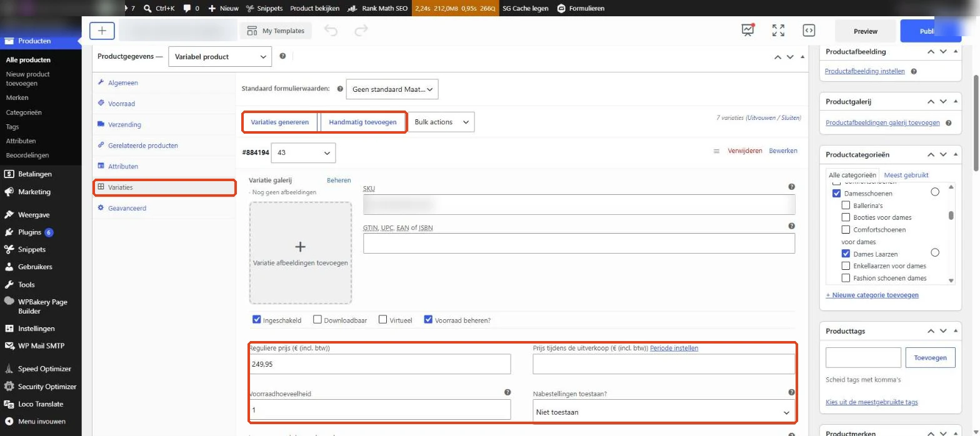980x436 pixels.
Task: Open the variation size 43 dropdown
Action: click(x=303, y=153)
